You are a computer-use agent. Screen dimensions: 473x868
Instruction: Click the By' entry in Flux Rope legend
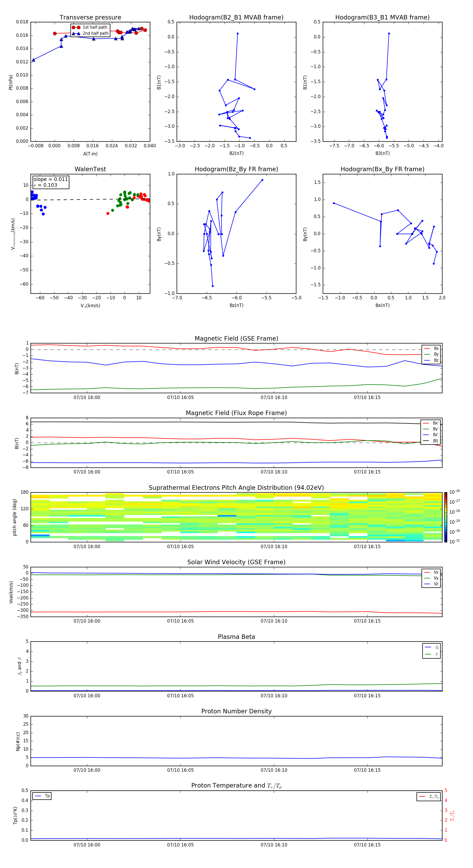click(431, 429)
